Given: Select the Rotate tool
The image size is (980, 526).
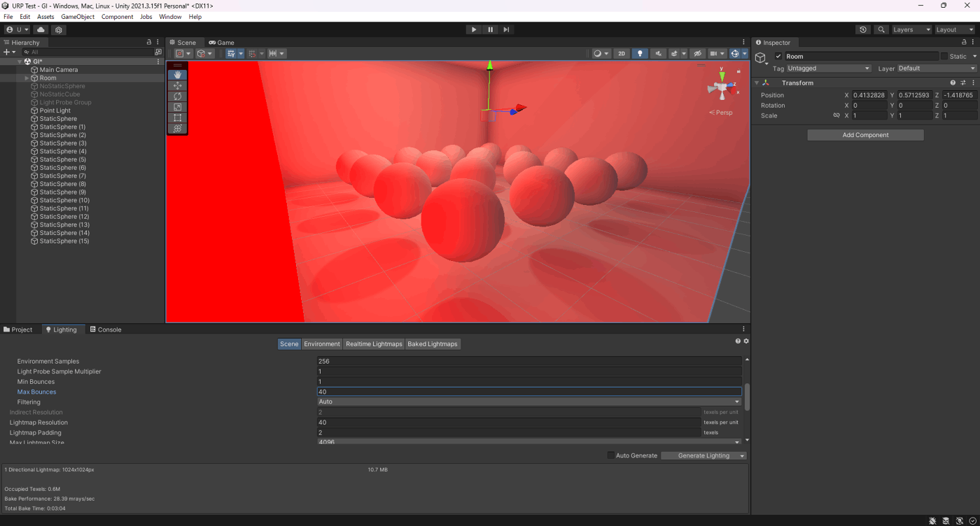Looking at the screenshot, I should 177,96.
